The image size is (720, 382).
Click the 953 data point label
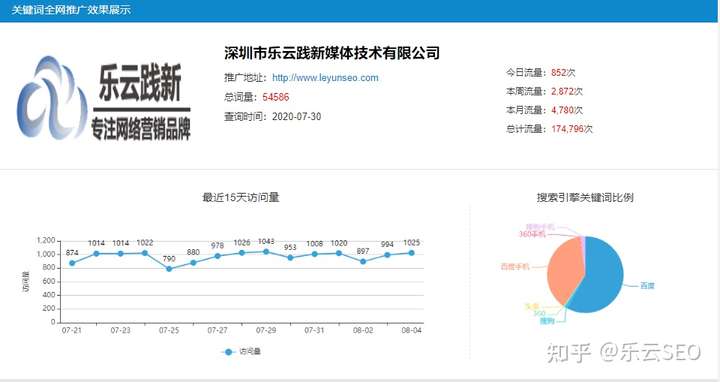(x=290, y=247)
